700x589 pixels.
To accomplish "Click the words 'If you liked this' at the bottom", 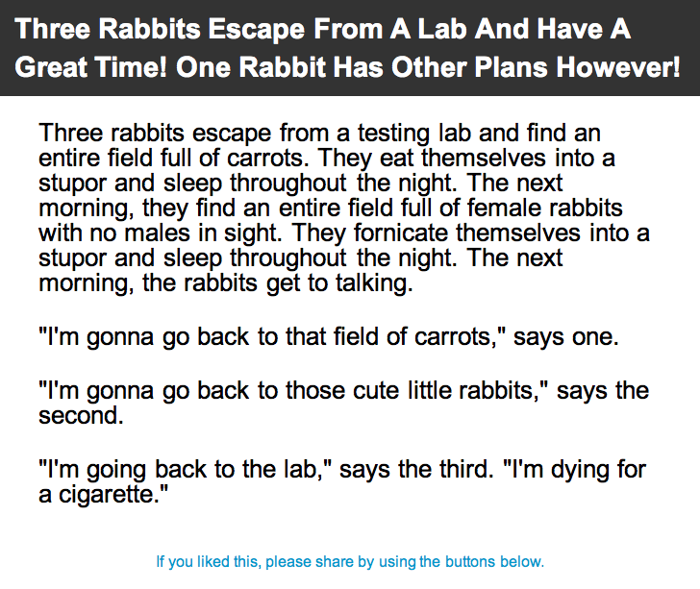I will [208, 561].
